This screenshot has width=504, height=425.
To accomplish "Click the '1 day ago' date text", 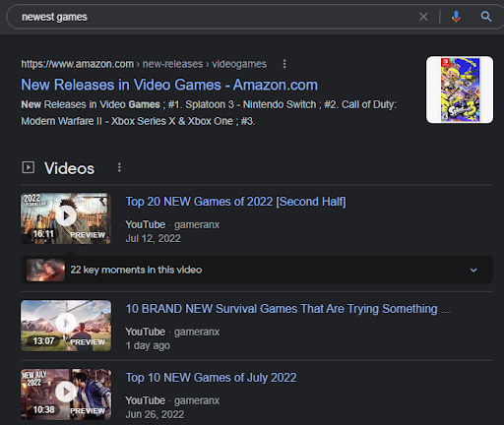I will coord(148,345).
